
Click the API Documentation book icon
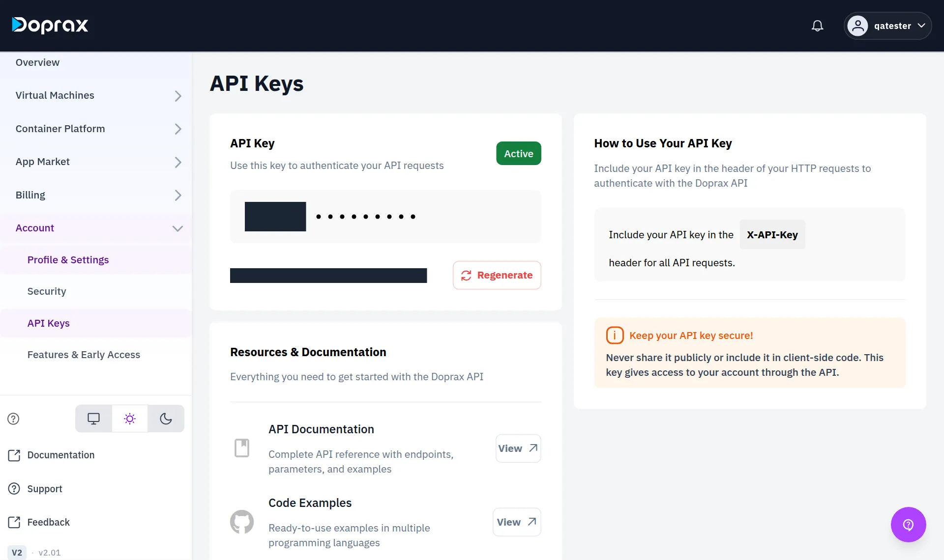click(x=242, y=448)
